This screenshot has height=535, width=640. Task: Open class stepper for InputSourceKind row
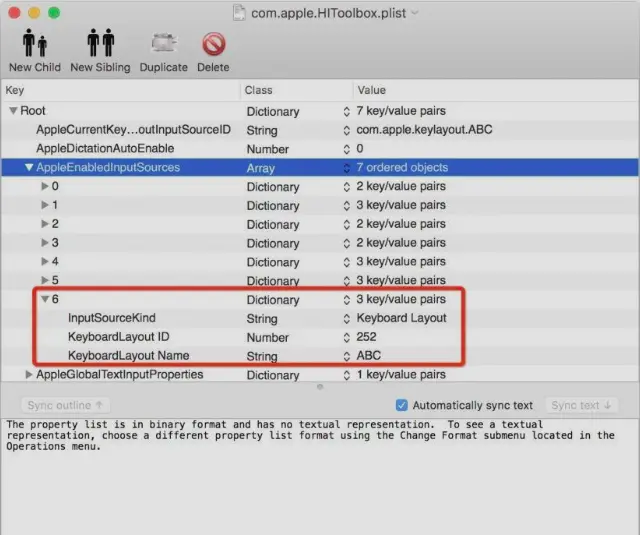[x=347, y=318]
